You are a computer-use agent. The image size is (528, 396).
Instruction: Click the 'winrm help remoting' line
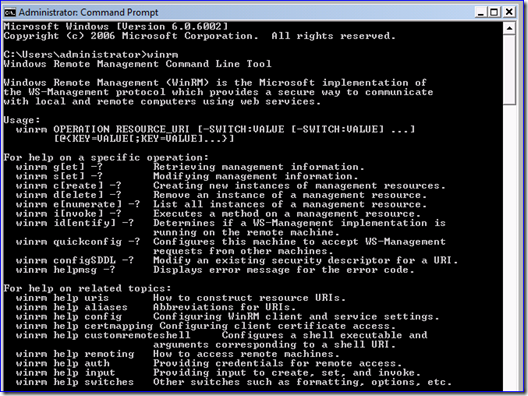[x=178, y=354]
